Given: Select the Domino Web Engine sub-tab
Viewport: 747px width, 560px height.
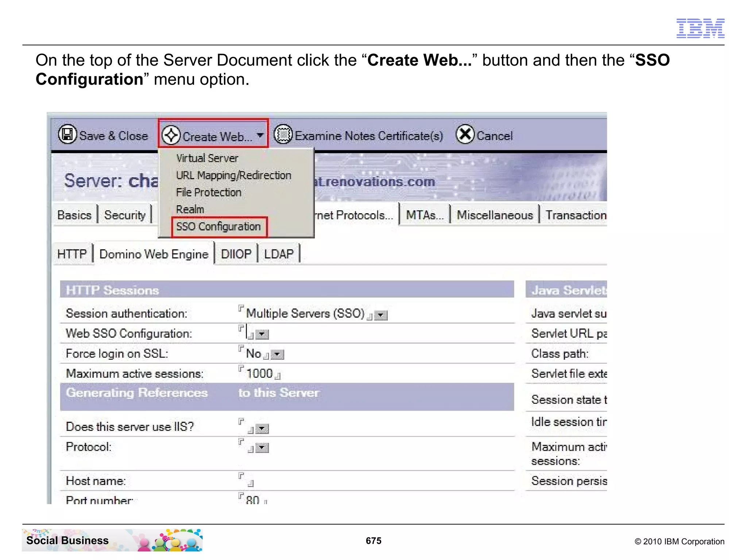Looking at the screenshot, I should 154,254.
